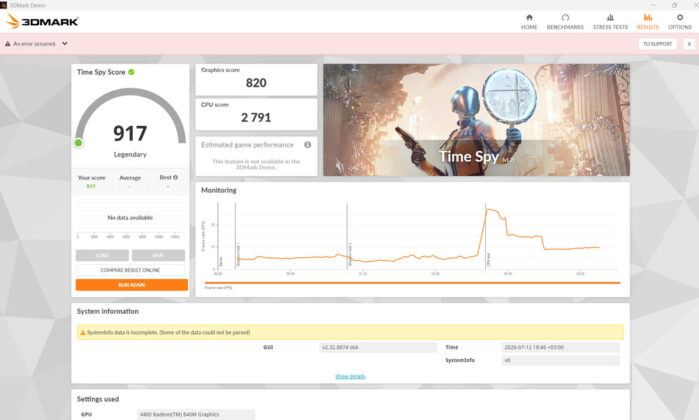Image resolution: width=699 pixels, height=420 pixels.
Task: Click the Graphics test 1 marker
Action: [x=238, y=255]
